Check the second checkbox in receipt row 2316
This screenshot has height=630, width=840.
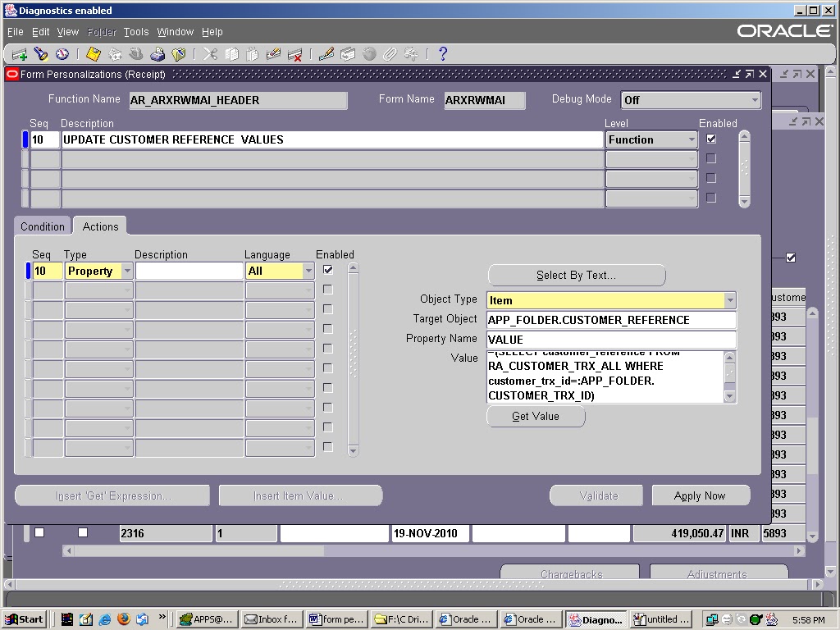[83, 532]
